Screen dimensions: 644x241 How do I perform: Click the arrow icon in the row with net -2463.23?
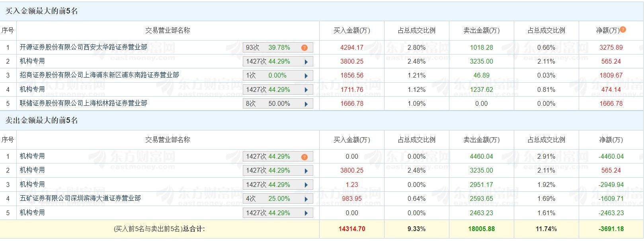306,213
